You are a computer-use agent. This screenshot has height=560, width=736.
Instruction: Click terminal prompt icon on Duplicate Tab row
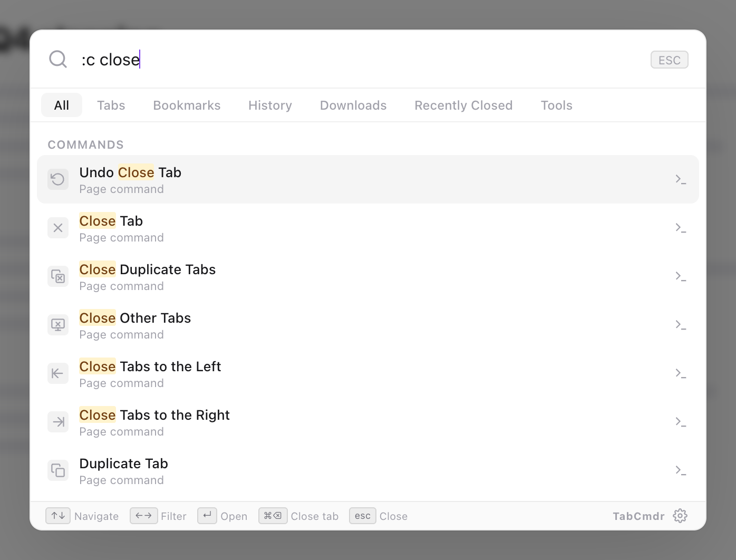tap(681, 470)
